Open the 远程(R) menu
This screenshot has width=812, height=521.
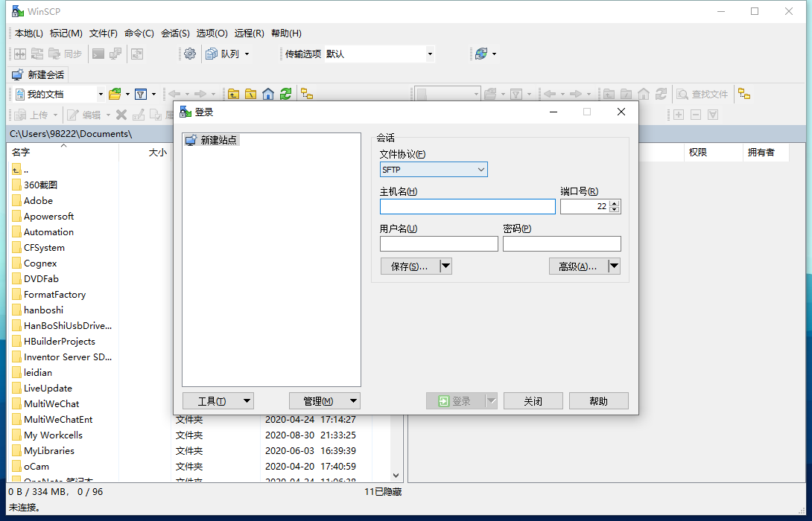pos(249,33)
